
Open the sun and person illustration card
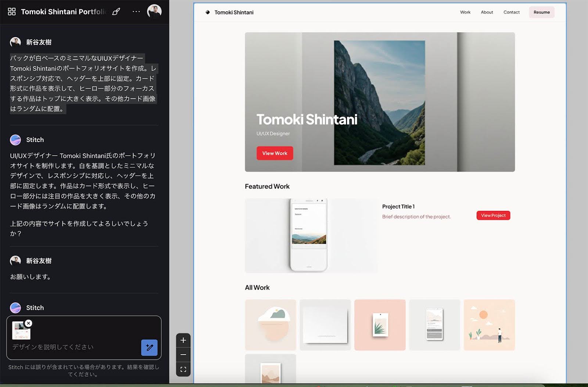point(489,325)
